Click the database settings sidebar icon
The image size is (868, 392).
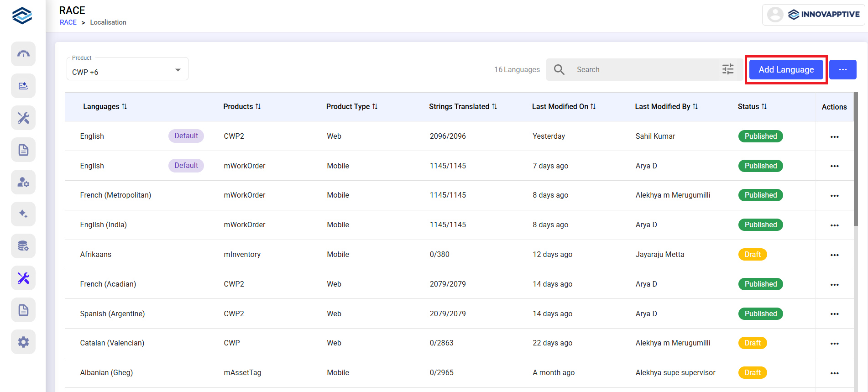click(23, 246)
